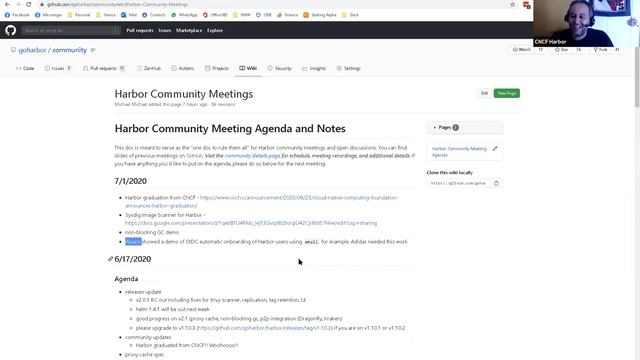Open the revisions link under the title

pyautogui.click(x=223, y=104)
